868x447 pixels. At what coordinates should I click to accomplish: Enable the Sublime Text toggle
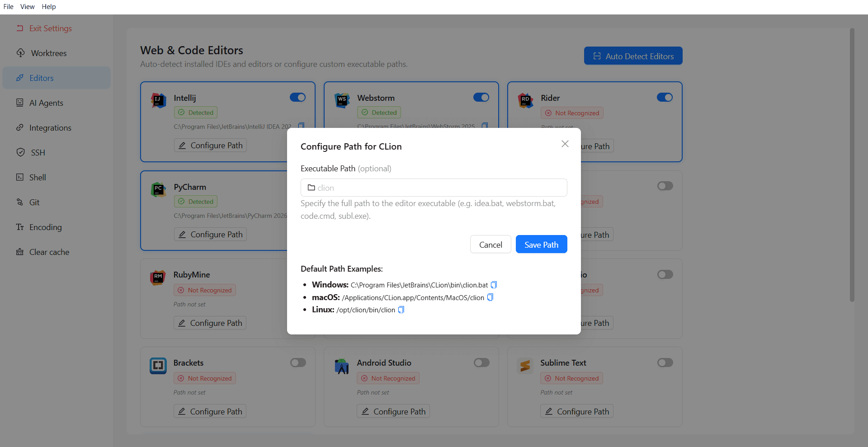665,362
